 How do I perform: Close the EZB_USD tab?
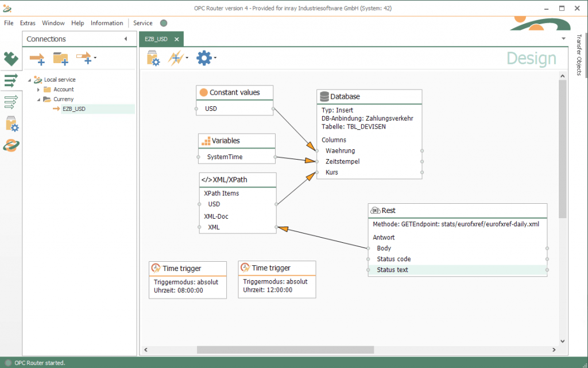[177, 39]
